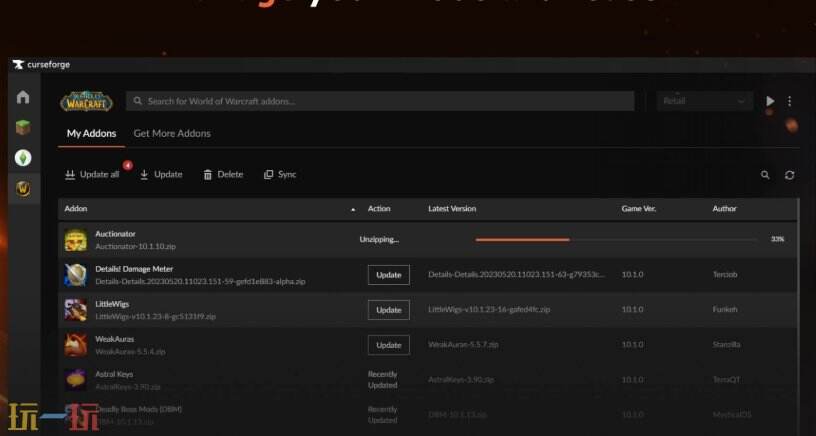
Task: Click the refresh addons icon
Action: [790, 175]
